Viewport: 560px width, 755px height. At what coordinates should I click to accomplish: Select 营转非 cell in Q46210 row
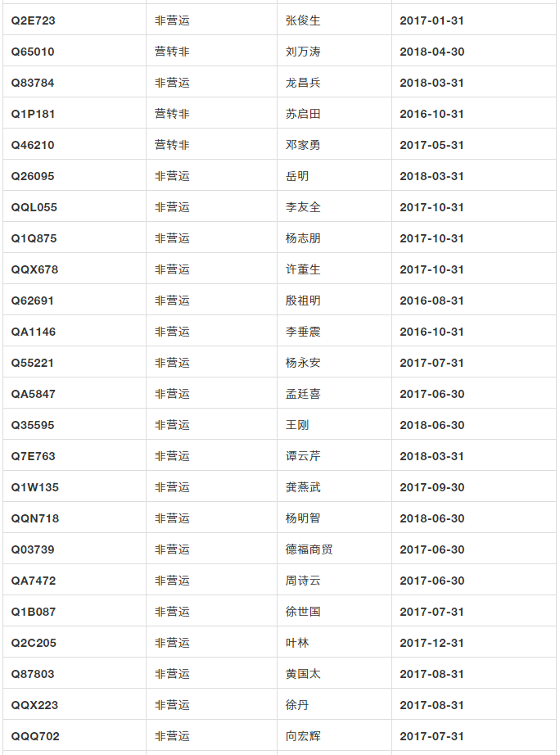[x=172, y=145]
